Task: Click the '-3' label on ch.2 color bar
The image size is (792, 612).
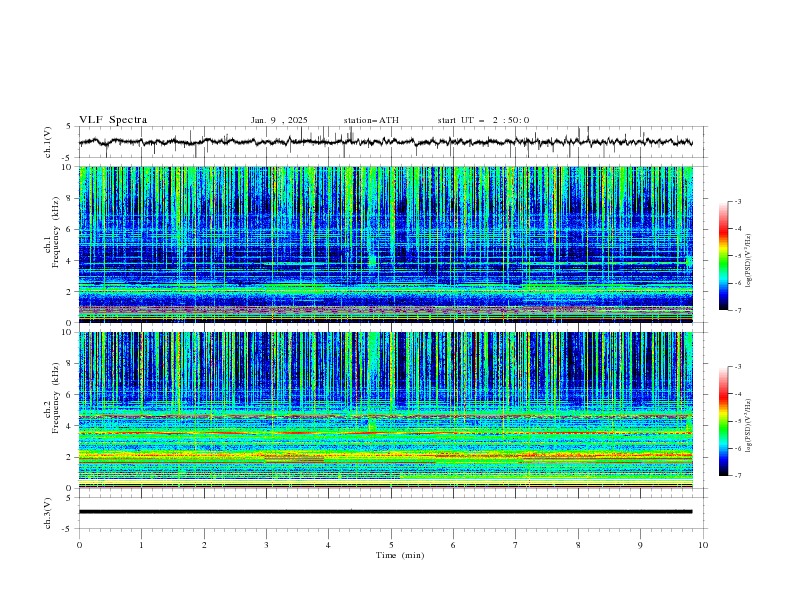Action: (738, 367)
